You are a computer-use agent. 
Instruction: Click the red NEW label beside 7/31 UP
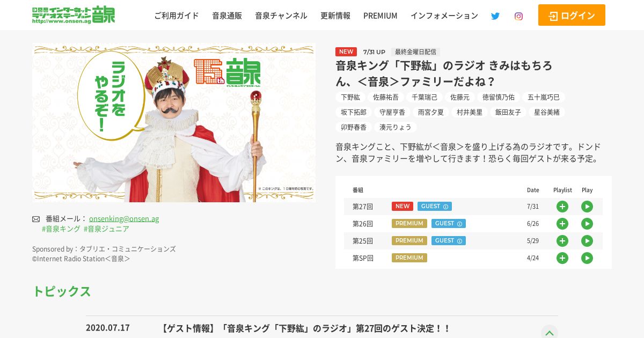tap(346, 52)
